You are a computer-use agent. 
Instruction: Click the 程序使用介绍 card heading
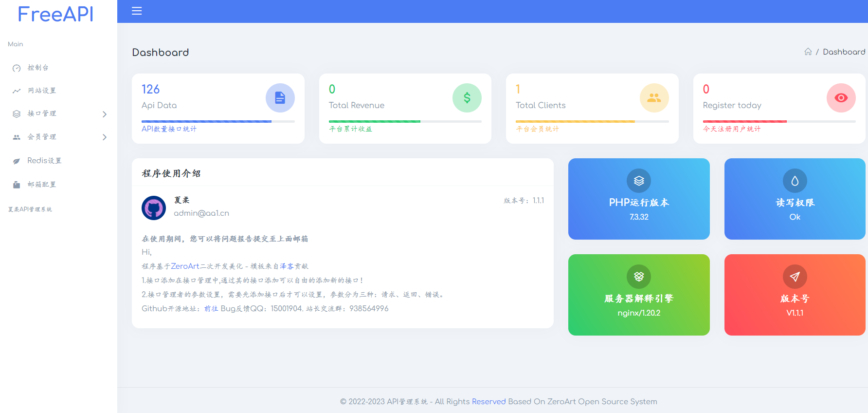(x=171, y=173)
